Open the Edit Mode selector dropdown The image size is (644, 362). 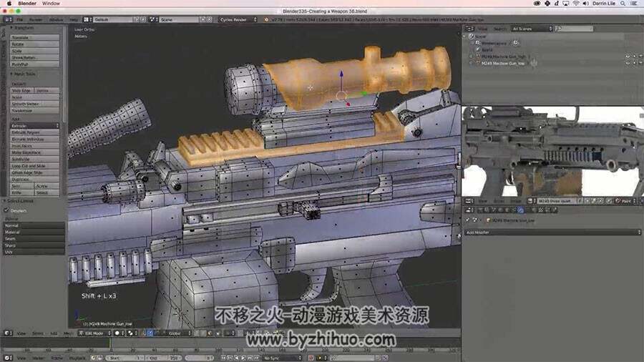pos(95,333)
